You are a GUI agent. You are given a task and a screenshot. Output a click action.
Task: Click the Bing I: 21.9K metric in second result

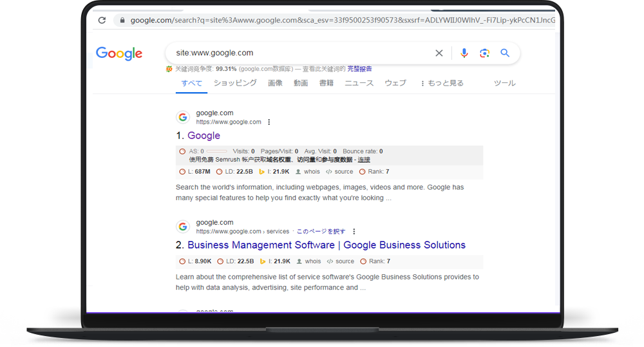(275, 261)
